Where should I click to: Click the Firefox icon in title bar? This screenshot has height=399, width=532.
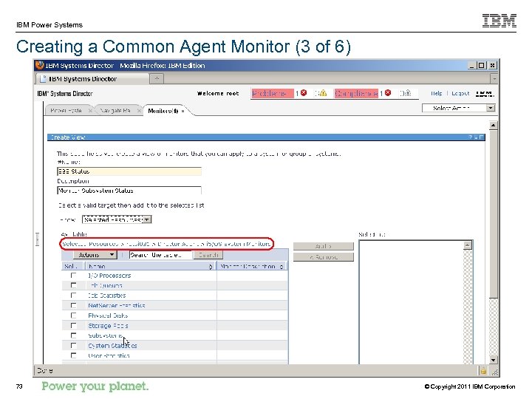pyautogui.click(x=40, y=65)
